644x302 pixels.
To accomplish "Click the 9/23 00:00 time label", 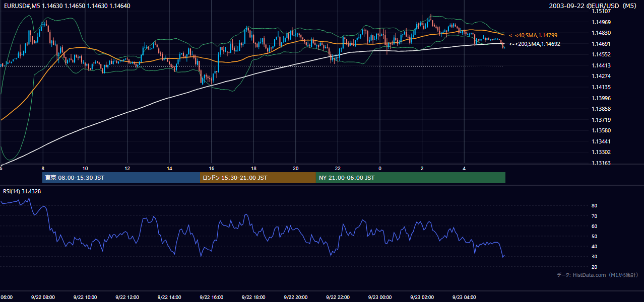I will click(379, 297).
